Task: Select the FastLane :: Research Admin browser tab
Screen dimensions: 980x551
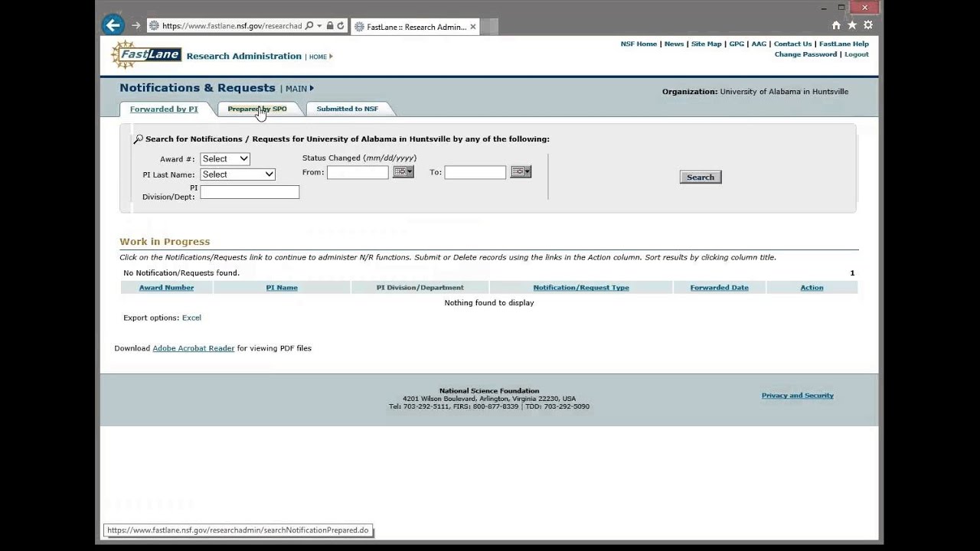Action: 415,27
